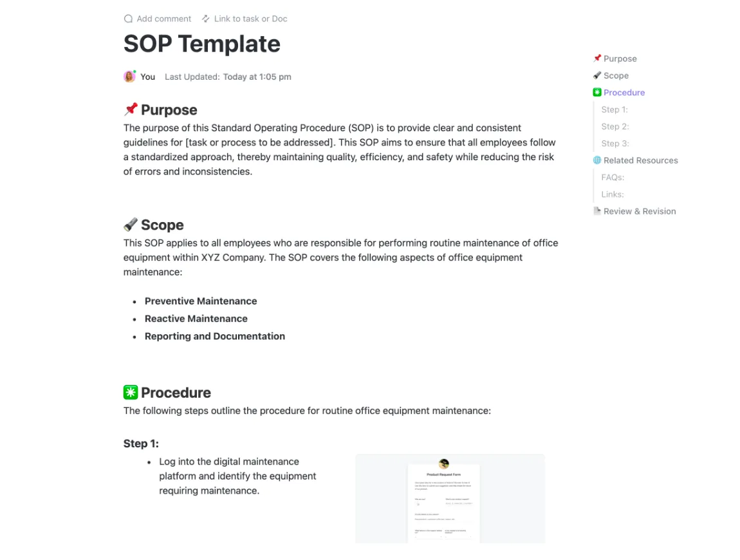Select Procedure in the outline sidebar
Screen dimensions: 740x560
[x=624, y=93]
